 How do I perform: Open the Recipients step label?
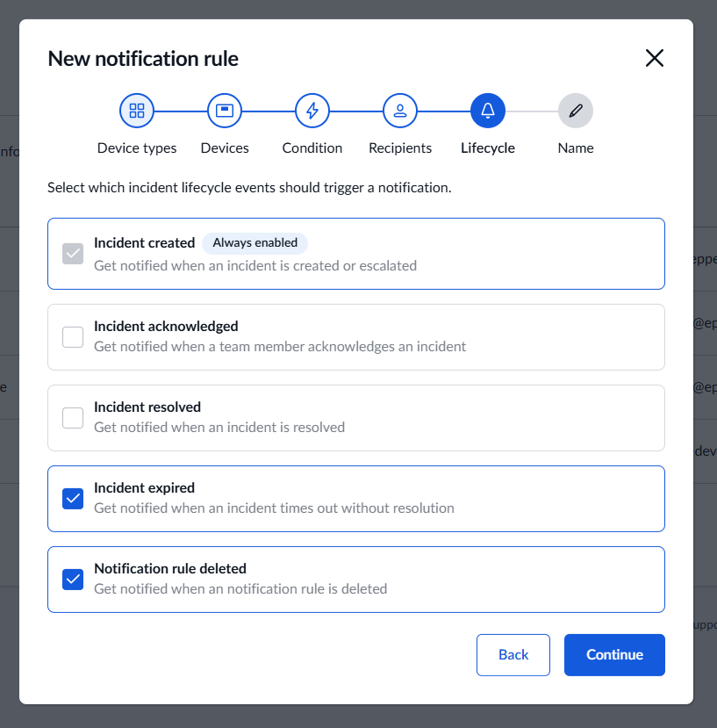pyautogui.click(x=400, y=148)
